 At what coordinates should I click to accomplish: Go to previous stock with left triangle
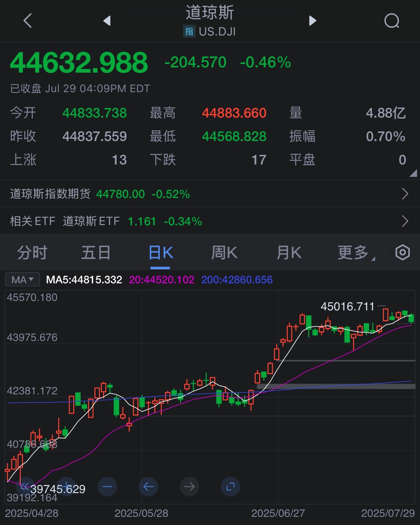(107, 21)
